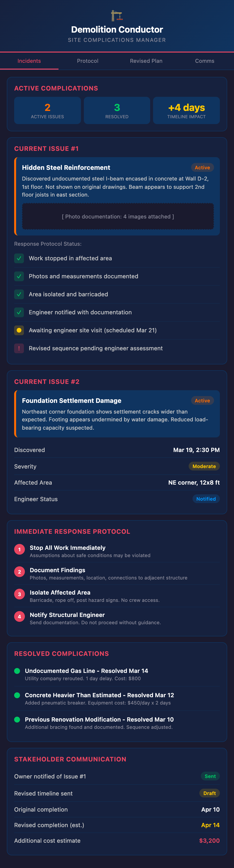Switch to the Protocol tab
This screenshot has width=234, height=868.
point(88,61)
